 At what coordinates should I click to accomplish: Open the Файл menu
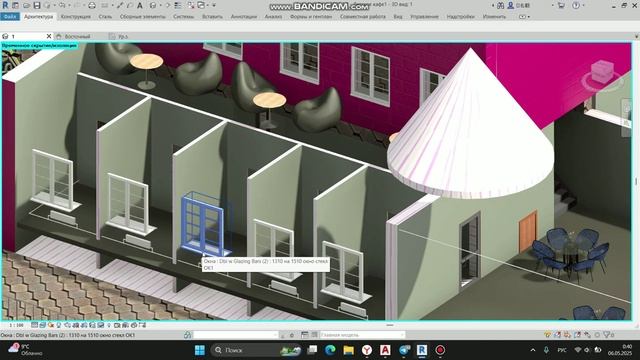coord(10,17)
